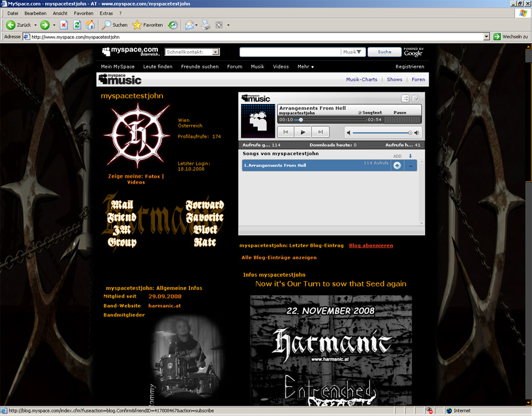Click the MySpace search input field

(x=290, y=52)
